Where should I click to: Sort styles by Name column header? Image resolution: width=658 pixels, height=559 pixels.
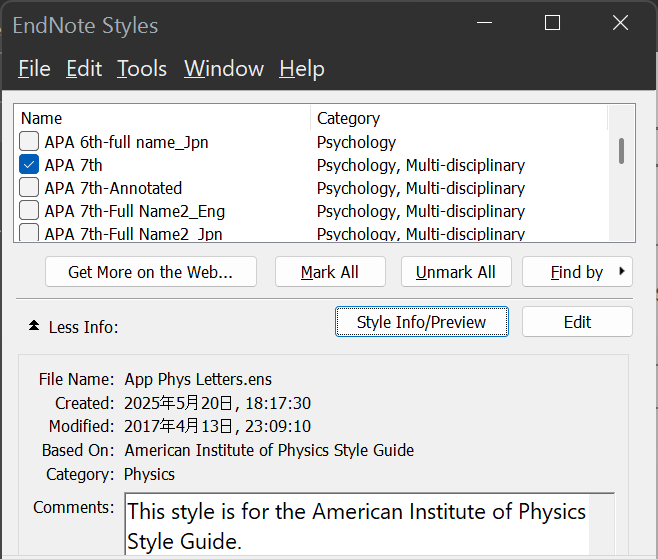[162, 118]
